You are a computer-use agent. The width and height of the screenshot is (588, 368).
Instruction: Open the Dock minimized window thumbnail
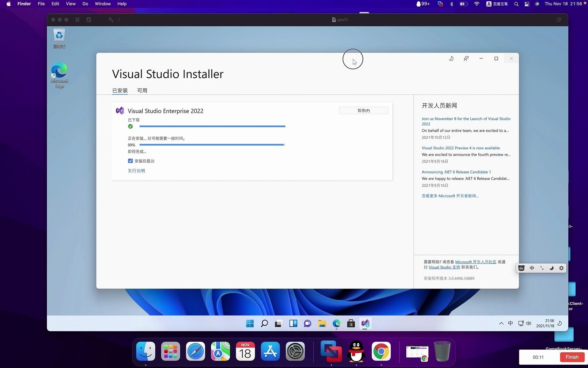point(417,353)
